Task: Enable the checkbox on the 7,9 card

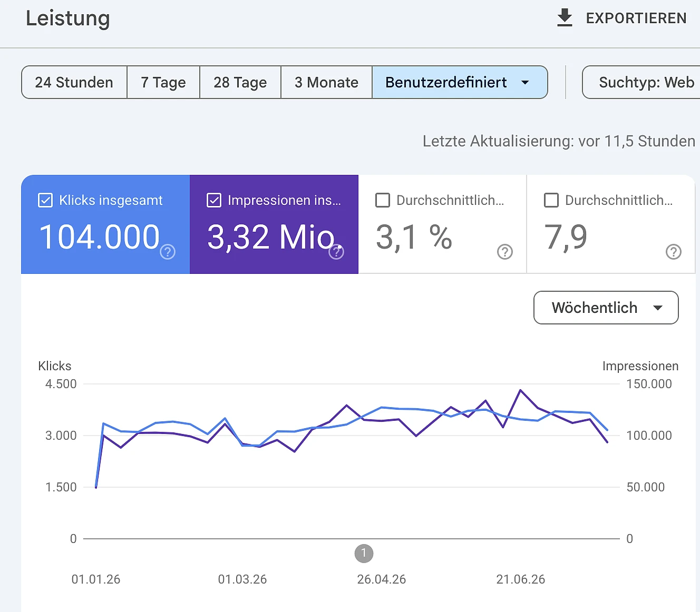Action: (551, 200)
